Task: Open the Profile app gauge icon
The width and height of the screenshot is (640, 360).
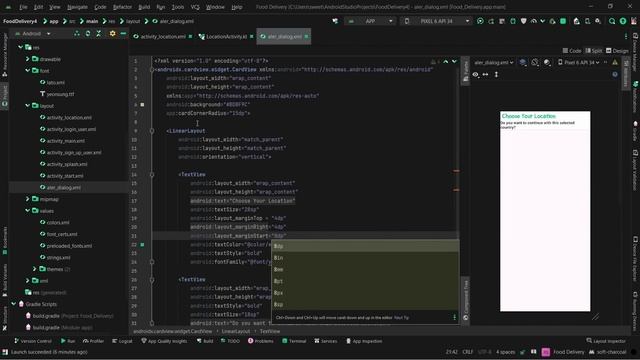Action: (534, 21)
